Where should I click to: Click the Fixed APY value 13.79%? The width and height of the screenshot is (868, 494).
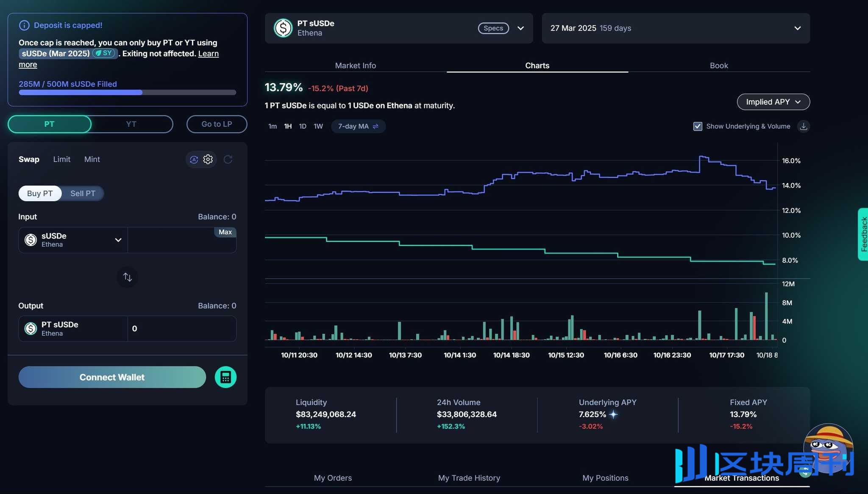click(x=743, y=414)
